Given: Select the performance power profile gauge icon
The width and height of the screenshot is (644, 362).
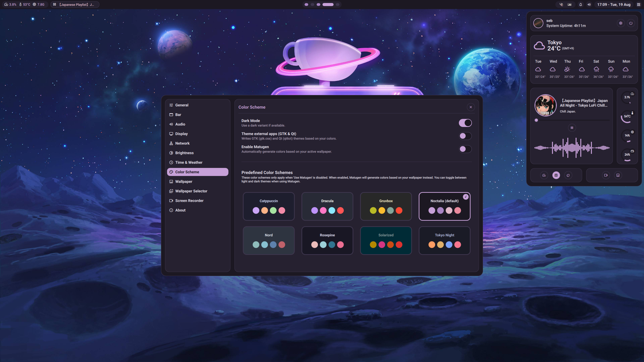Looking at the screenshot, I should pos(544,175).
